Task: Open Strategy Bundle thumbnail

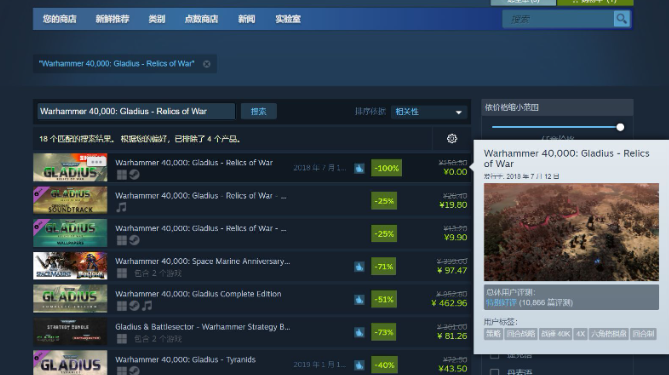Action: coord(70,331)
